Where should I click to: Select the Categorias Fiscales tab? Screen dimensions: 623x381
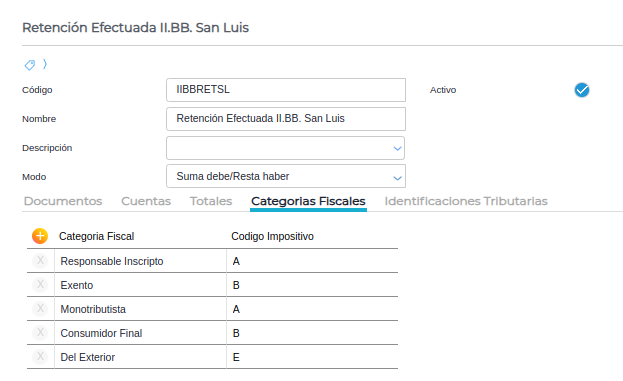coord(308,201)
